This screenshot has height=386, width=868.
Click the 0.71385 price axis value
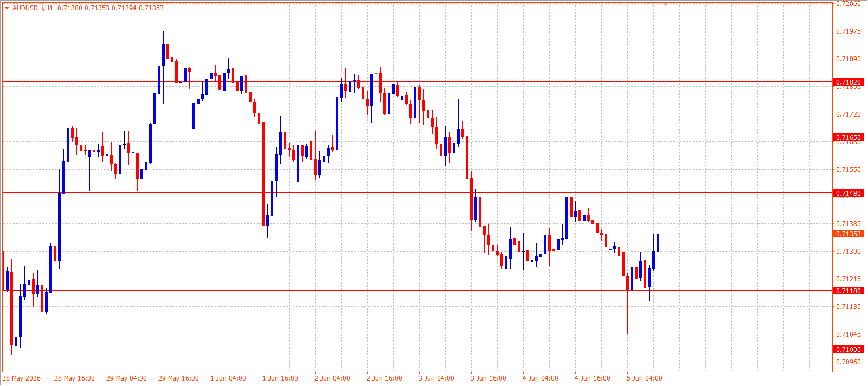[848, 224]
